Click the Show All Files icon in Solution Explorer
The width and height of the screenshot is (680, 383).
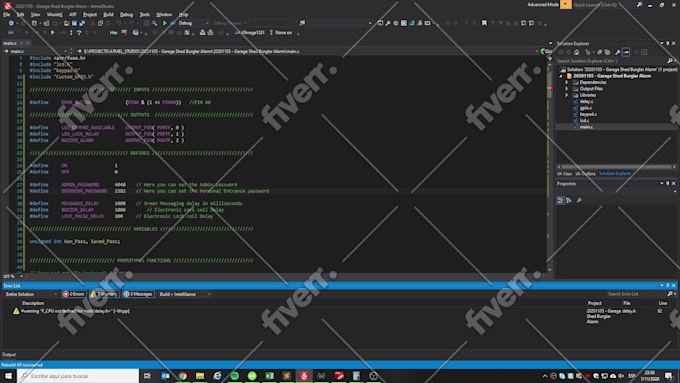click(608, 52)
